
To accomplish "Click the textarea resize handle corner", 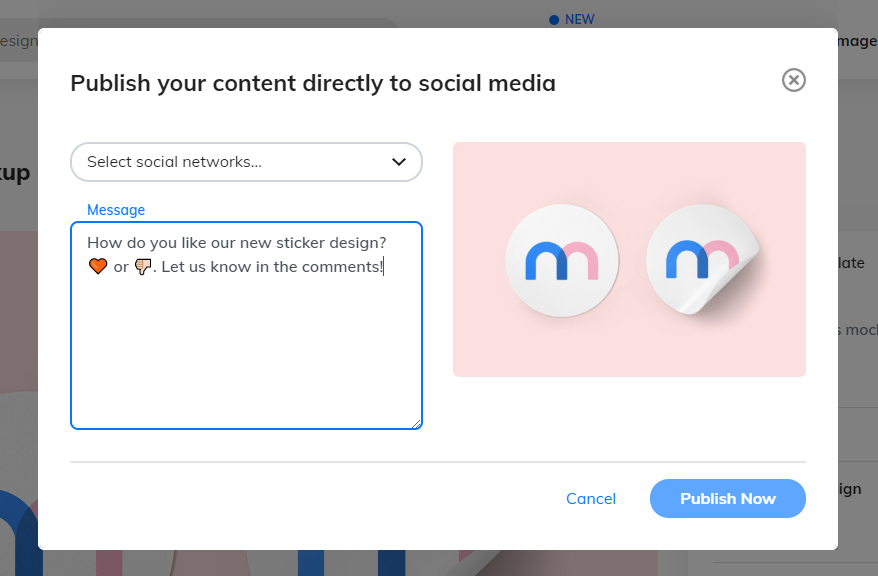I will pos(416,424).
